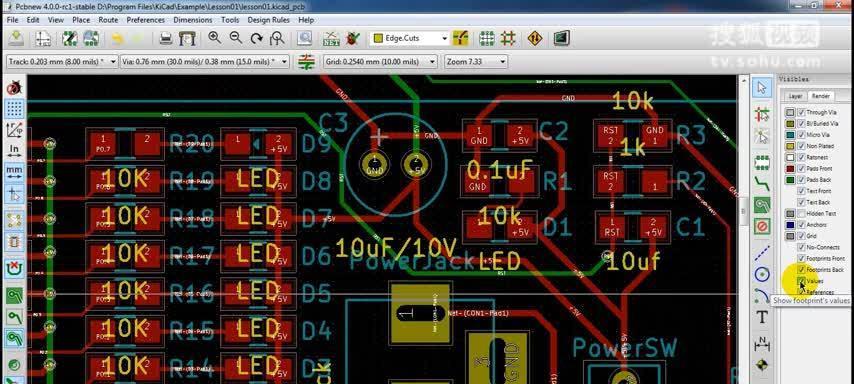Toggle the Ratsnest visibility checkbox
The image size is (854, 384).
[x=801, y=157]
